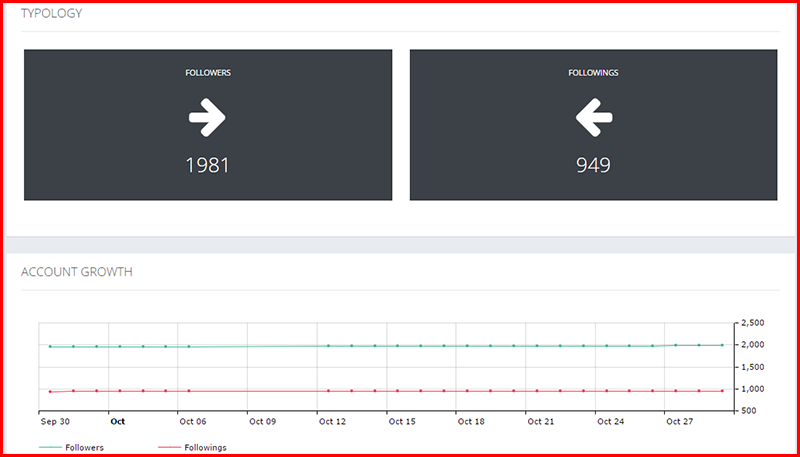The width and height of the screenshot is (800, 457).
Task: Select the Oct 15 axis label
Action: tap(402, 422)
